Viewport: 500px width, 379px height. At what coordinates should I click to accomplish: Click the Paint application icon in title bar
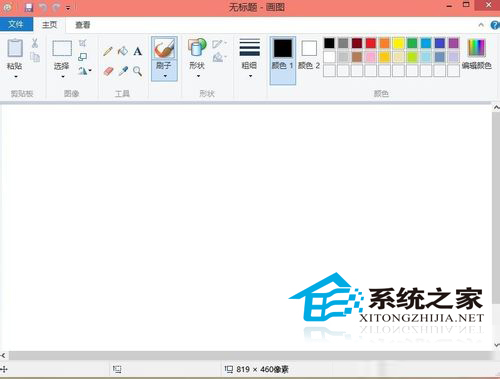click(7, 7)
